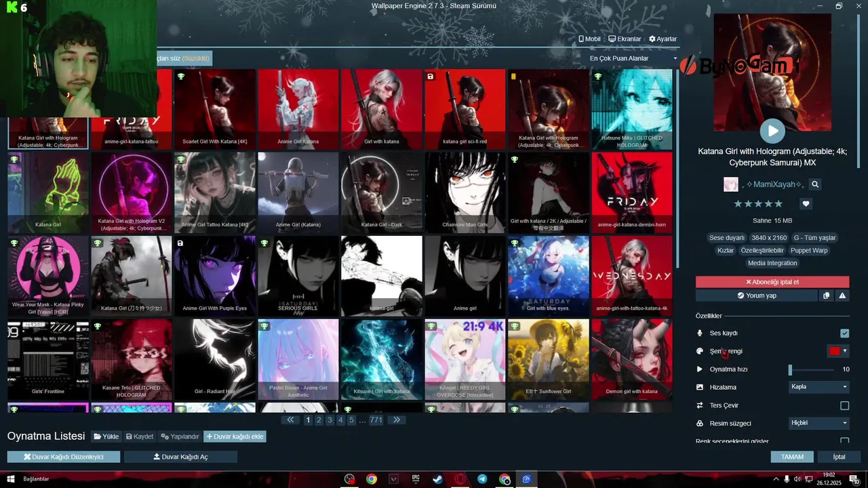The image size is (868, 488).
Task: Click the author avatar next to MamiXayah
Action: (x=731, y=184)
